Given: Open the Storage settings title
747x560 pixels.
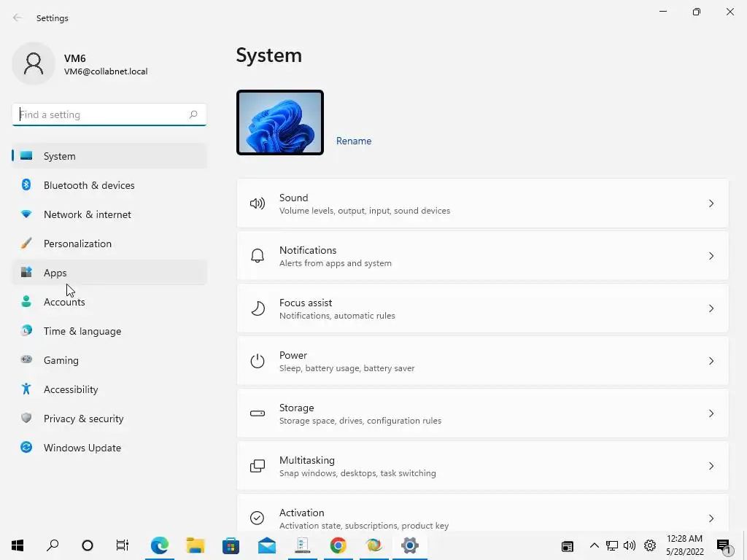Looking at the screenshot, I should tap(296, 408).
